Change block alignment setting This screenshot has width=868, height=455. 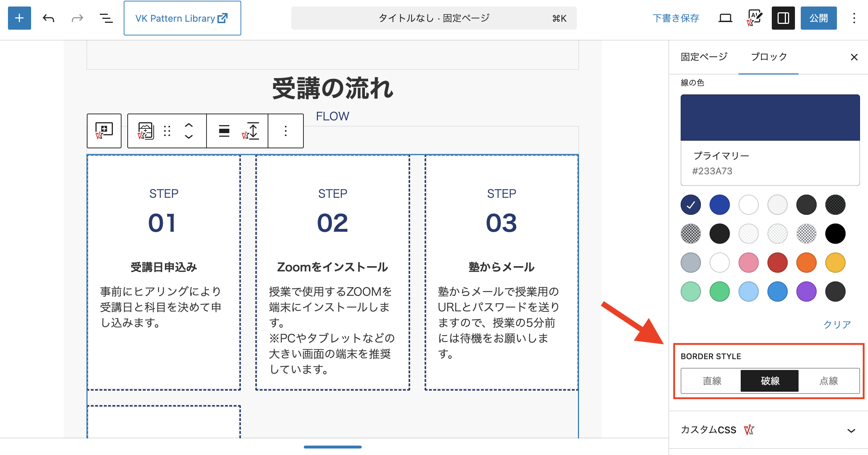[224, 131]
